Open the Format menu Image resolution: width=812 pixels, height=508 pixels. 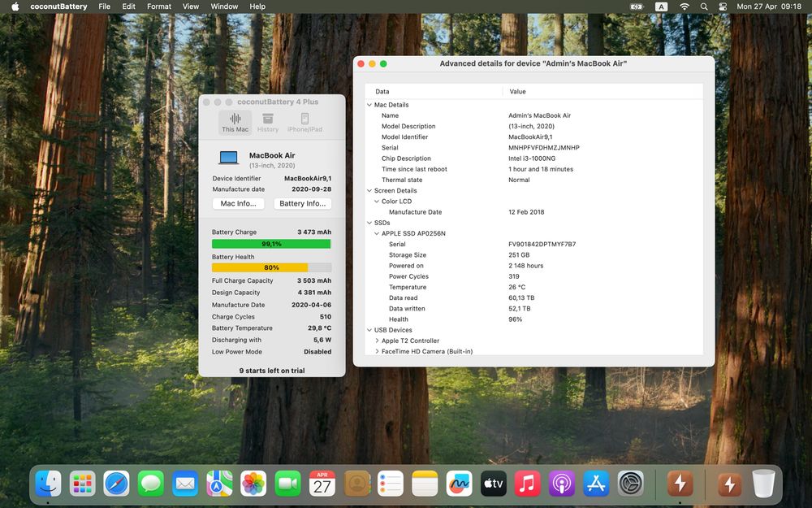point(159,7)
